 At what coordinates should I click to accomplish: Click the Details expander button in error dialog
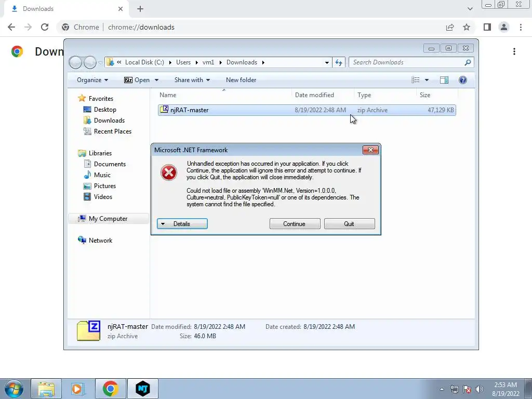(x=182, y=223)
